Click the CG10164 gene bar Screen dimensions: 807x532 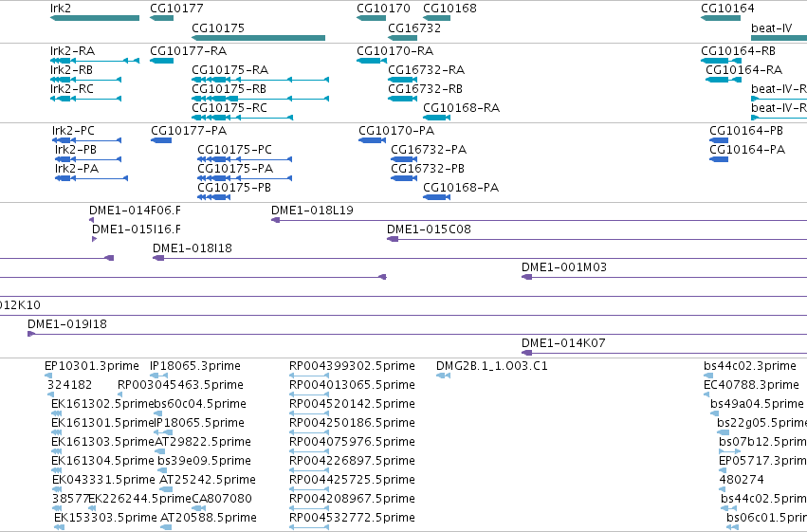[x=721, y=18]
